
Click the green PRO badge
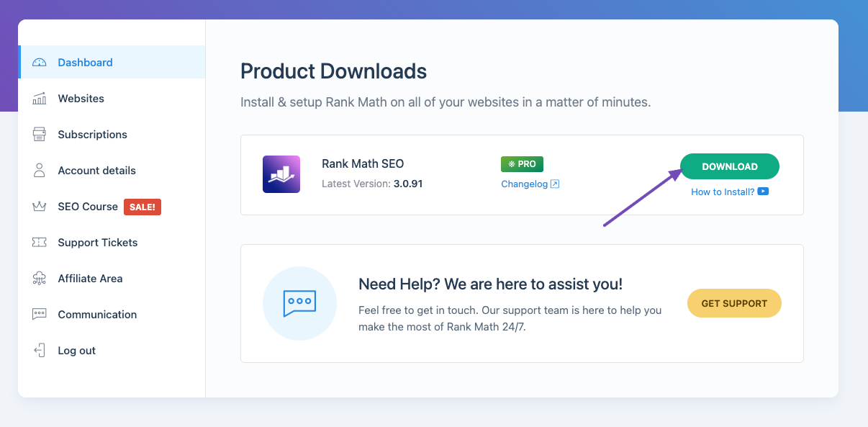pyautogui.click(x=522, y=164)
